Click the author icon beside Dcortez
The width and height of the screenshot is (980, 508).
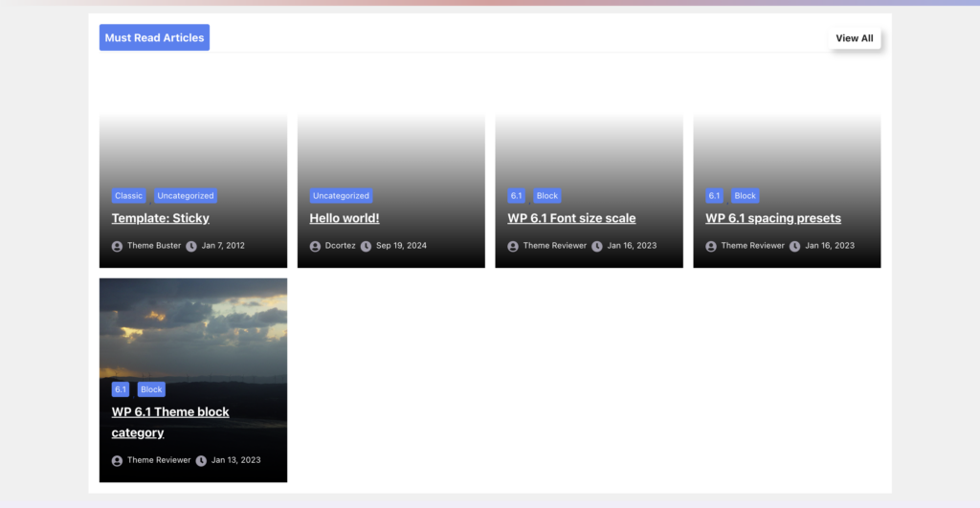click(315, 246)
